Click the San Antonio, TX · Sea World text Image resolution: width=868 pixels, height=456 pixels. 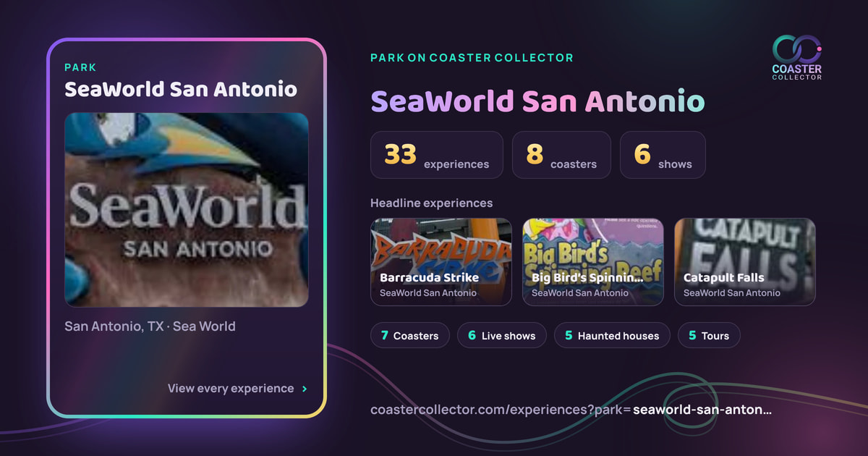point(150,326)
